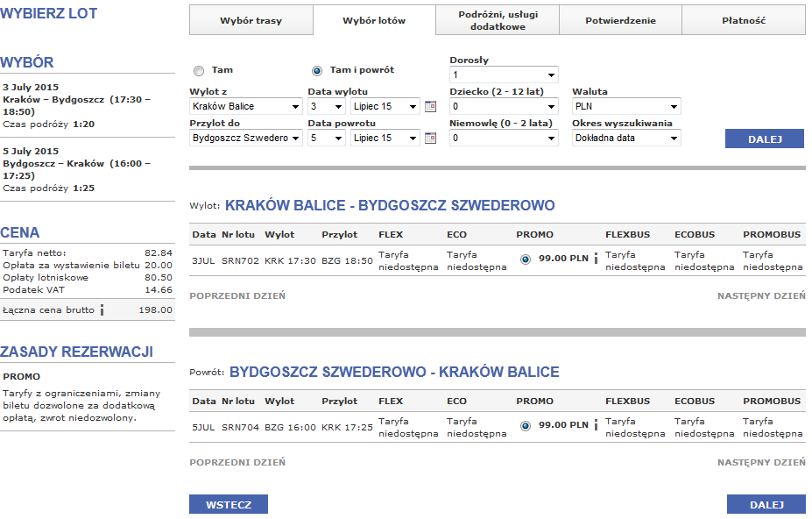The height and width of the screenshot is (519, 812).
Task: Open return month dropdown under 'Data powrotu'
Action: point(385,138)
